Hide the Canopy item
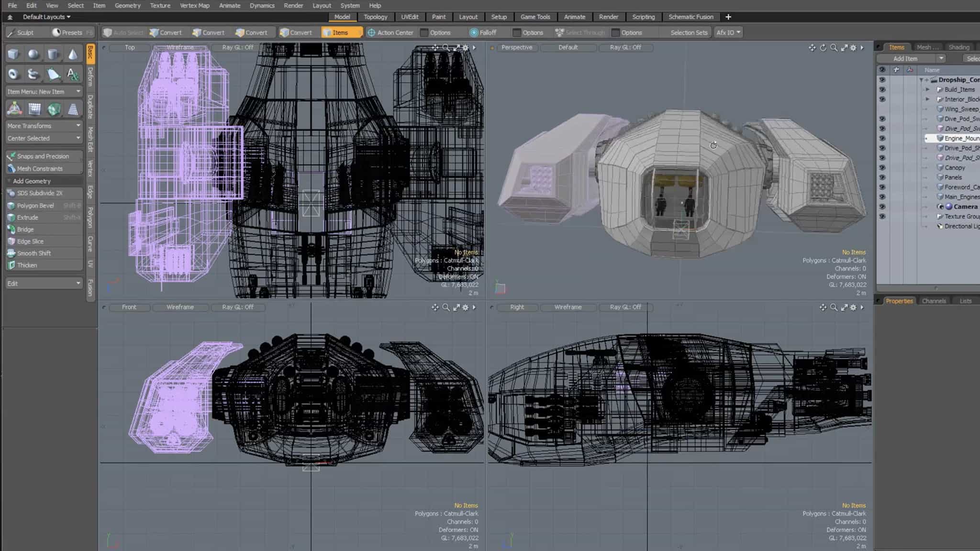The image size is (980, 551). pyautogui.click(x=882, y=167)
